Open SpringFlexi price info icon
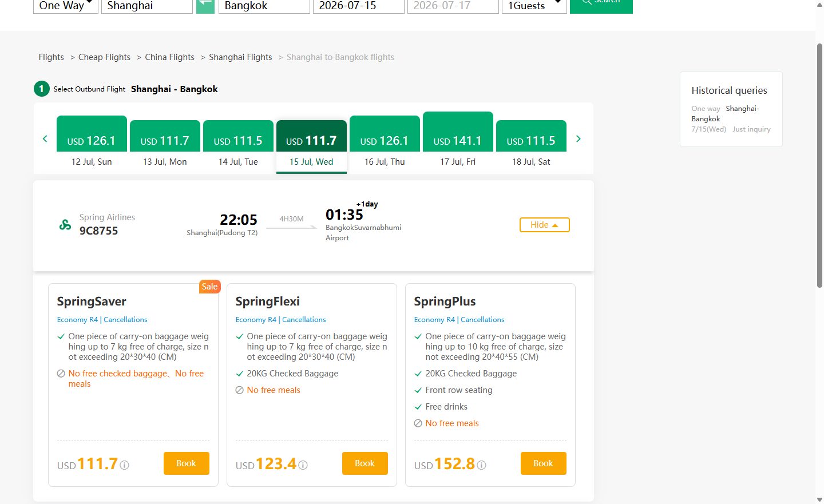The height and width of the screenshot is (504, 824). [303, 465]
